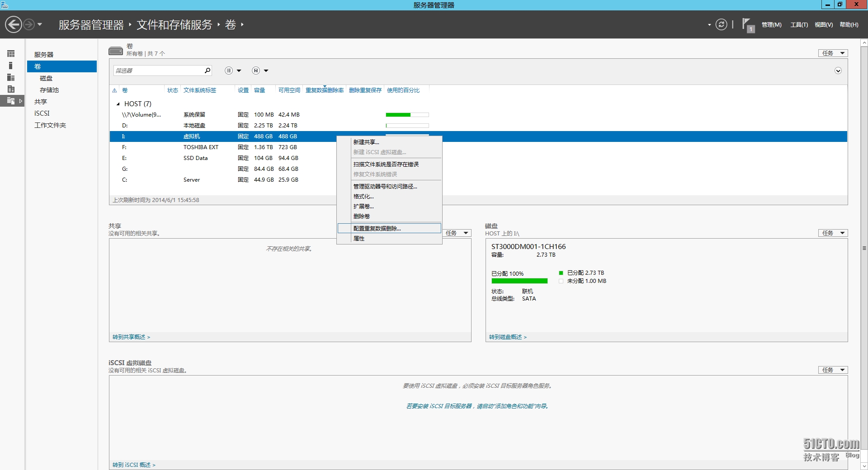Choose 删除卷 in context menu
The height and width of the screenshot is (470, 868).
389,216
